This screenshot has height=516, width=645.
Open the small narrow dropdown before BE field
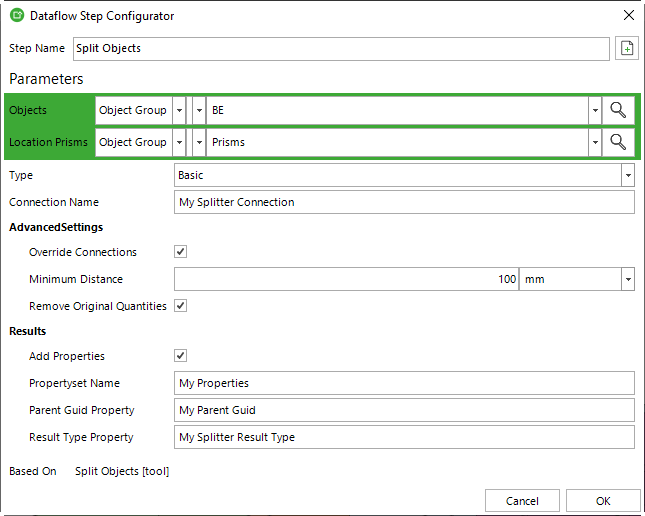199,110
